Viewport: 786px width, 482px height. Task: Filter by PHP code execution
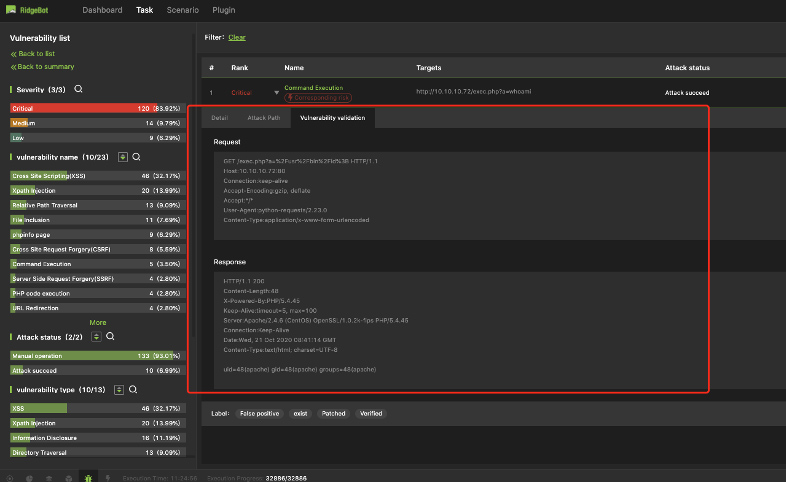(x=98, y=294)
